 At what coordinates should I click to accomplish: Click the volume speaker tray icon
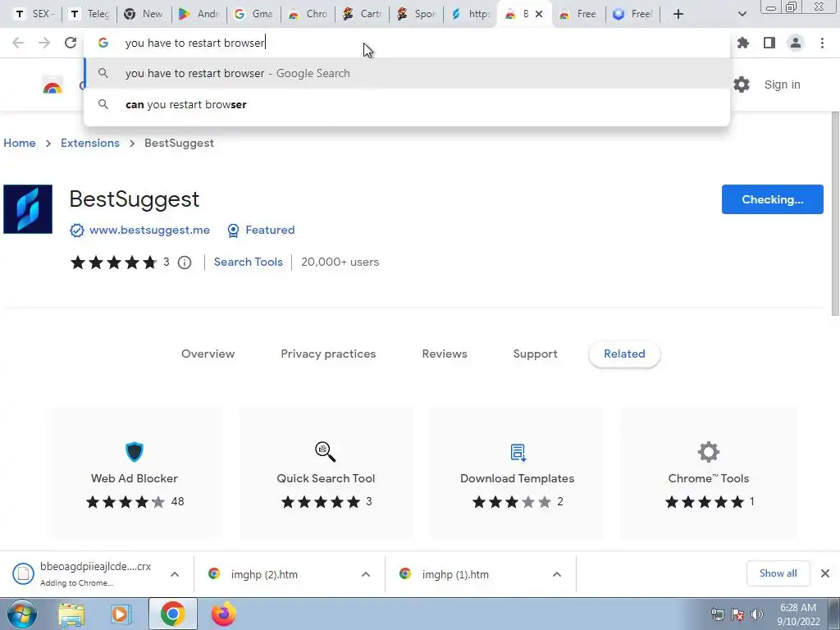[757, 614]
